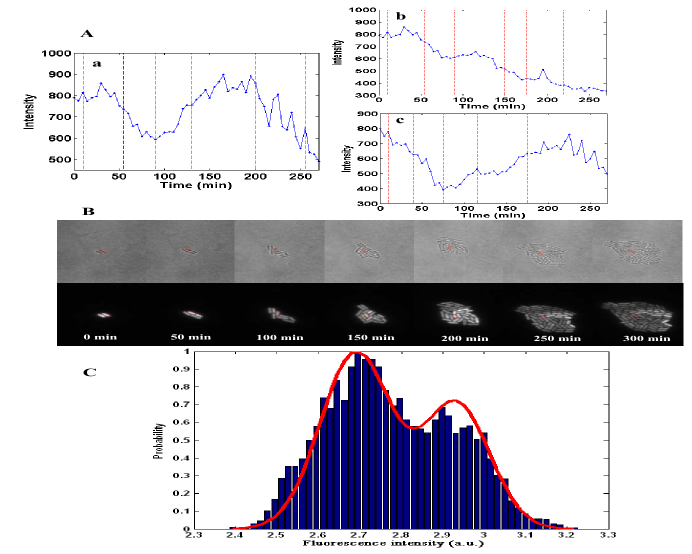The height and width of the screenshot is (554, 692).
Task: Click the "50 min" time label
Action: (x=191, y=337)
